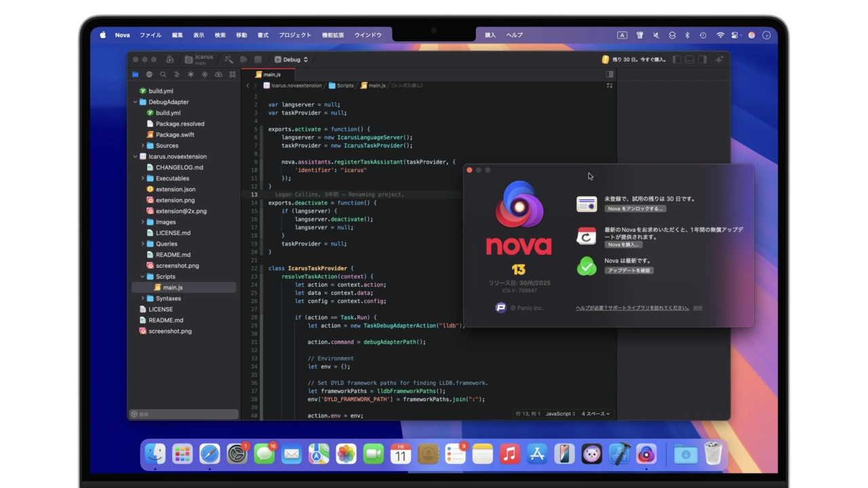This screenshot has width=868, height=488.
Task: Collapse the DebugAdapter folder in the sidebar
Action: [136, 102]
